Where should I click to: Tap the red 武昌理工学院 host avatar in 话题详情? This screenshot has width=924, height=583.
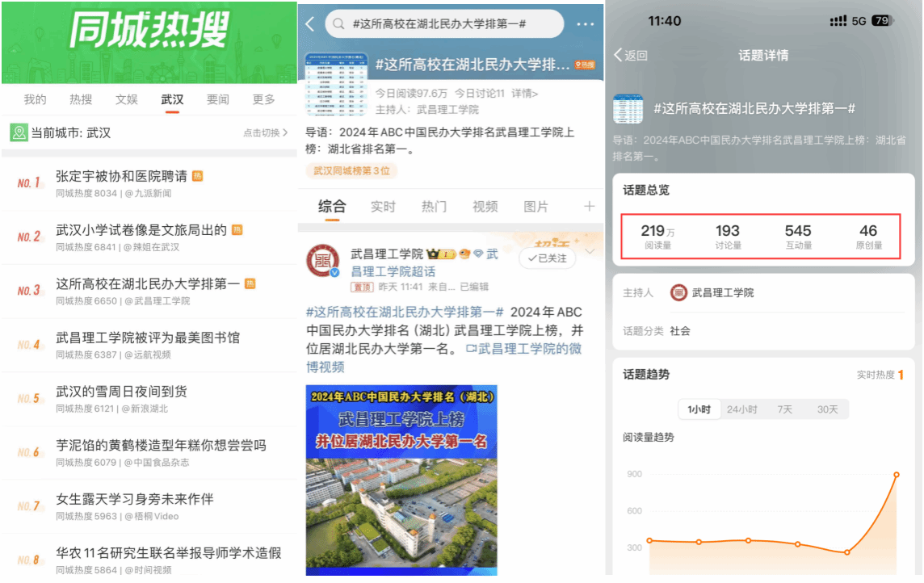(x=678, y=292)
